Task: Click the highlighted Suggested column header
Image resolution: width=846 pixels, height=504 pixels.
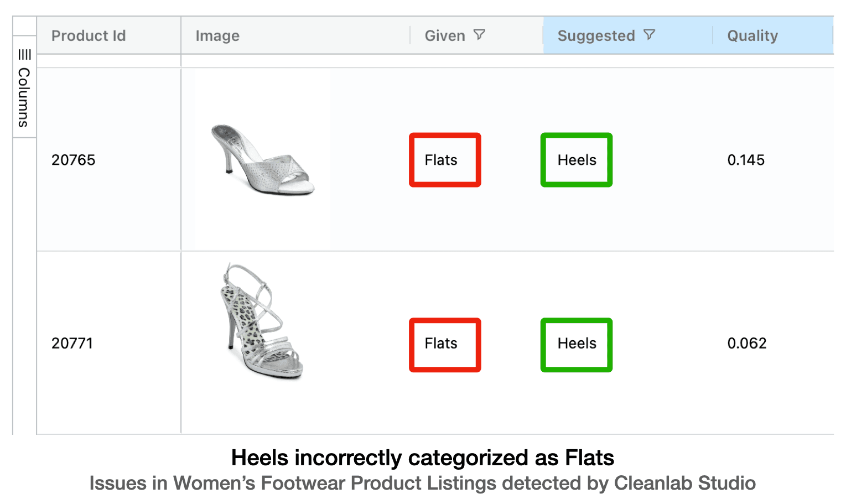Action: [x=596, y=35]
